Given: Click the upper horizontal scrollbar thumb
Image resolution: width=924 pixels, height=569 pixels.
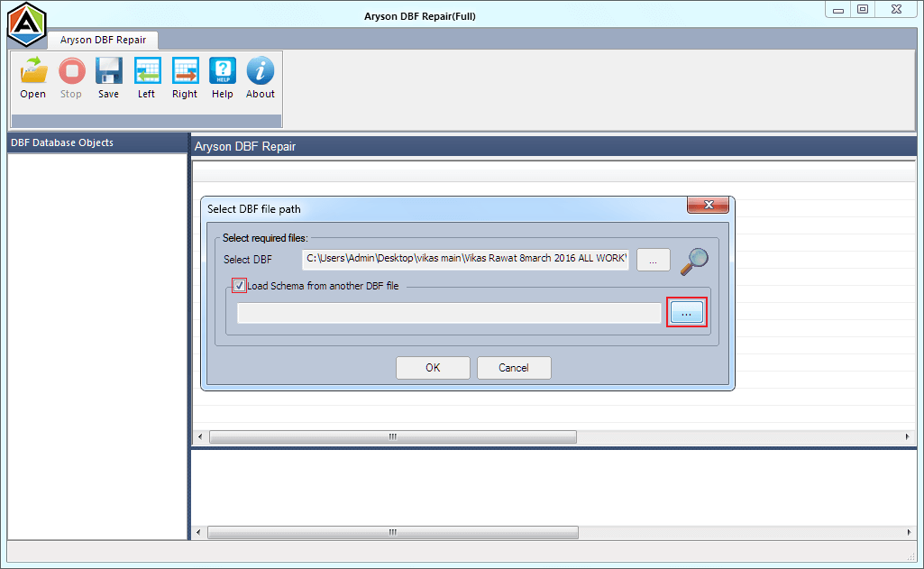Looking at the screenshot, I should click(x=393, y=437).
